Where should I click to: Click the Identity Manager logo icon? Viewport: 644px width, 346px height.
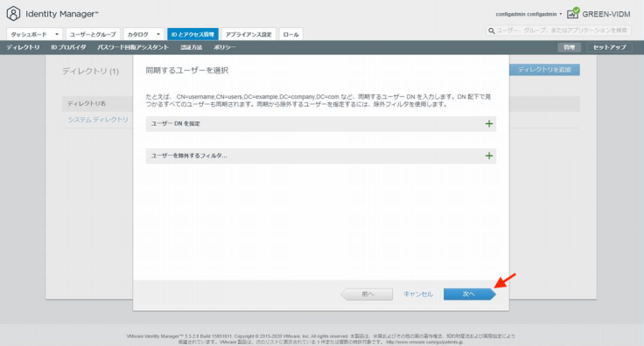click(13, 13)
